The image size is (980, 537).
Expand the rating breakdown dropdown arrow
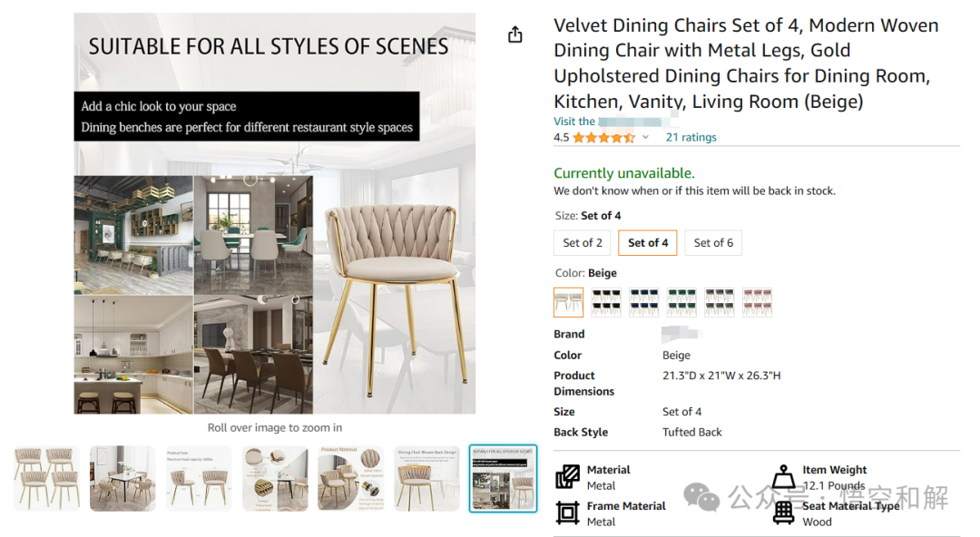646,138
